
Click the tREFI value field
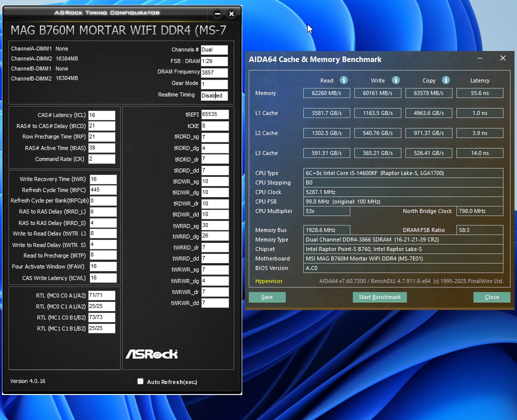point(215,114)
